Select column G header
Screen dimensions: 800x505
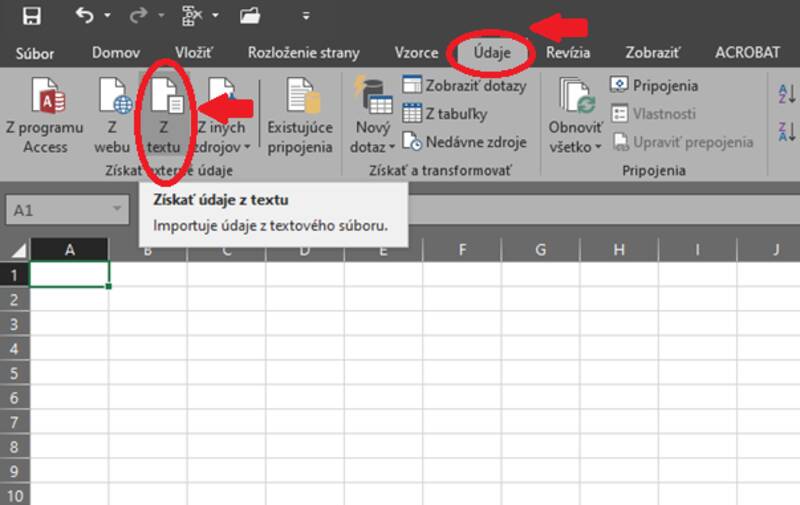pos(541,249)
